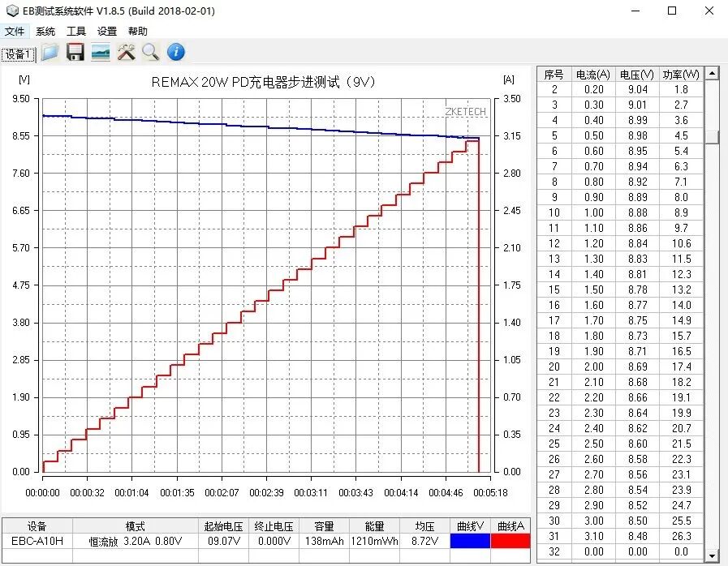The image size is (728, 566).
Task: Click current 2.50 in row 25
Action: click(x=594, y=444)
